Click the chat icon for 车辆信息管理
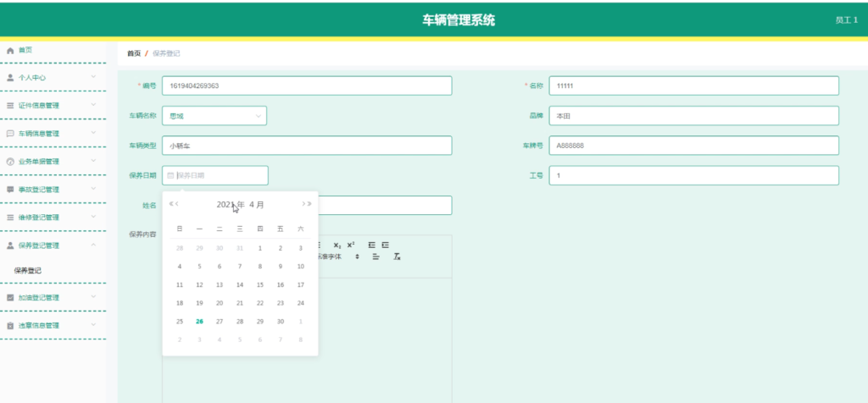The image size is (868, 403). (x=10, y=134)
